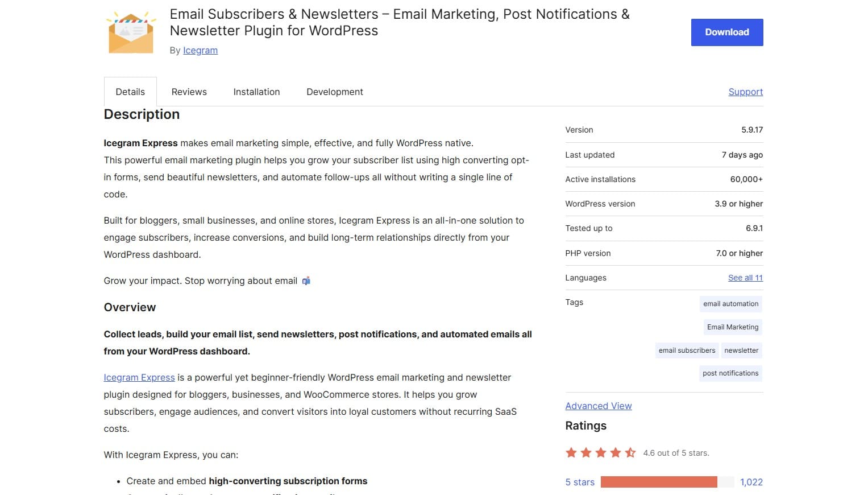Return to the Details tab
This screenshot has width=868, height=495.
click(130, 92)
